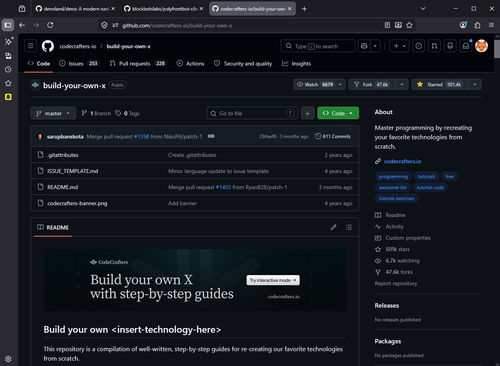Open ISSUE_TEMPLATE.md file
500x366 pixels.
point(73,171)
